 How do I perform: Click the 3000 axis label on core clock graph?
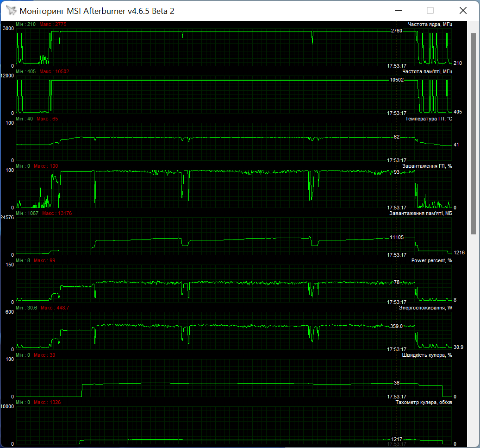click(8, 29)
